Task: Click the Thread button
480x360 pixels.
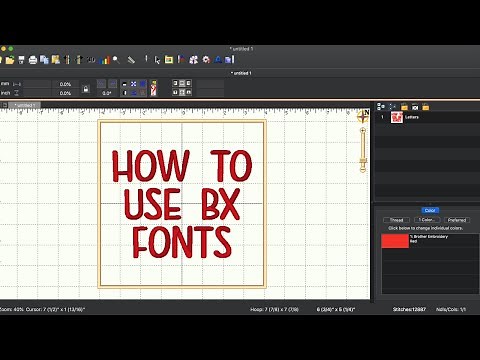Action: [396, 220]
